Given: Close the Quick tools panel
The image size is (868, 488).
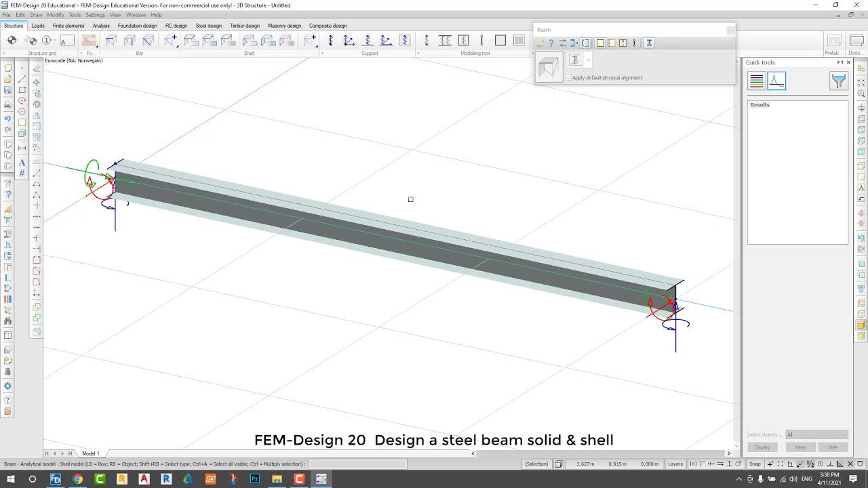Looking at the screenshot, I should click(848, 62).
